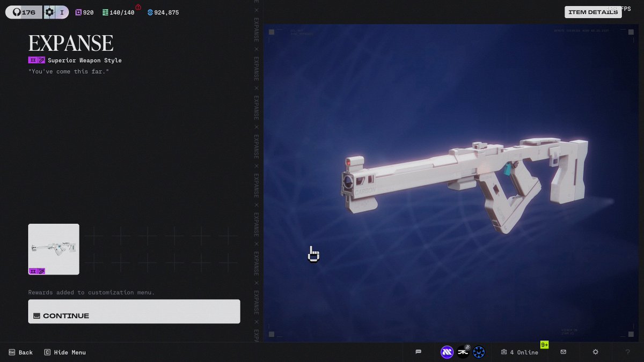Click the Superior Weapon Style rarity tag
Image resolution: width=644 pixels, height=362 pixels.
coord(75,60)
